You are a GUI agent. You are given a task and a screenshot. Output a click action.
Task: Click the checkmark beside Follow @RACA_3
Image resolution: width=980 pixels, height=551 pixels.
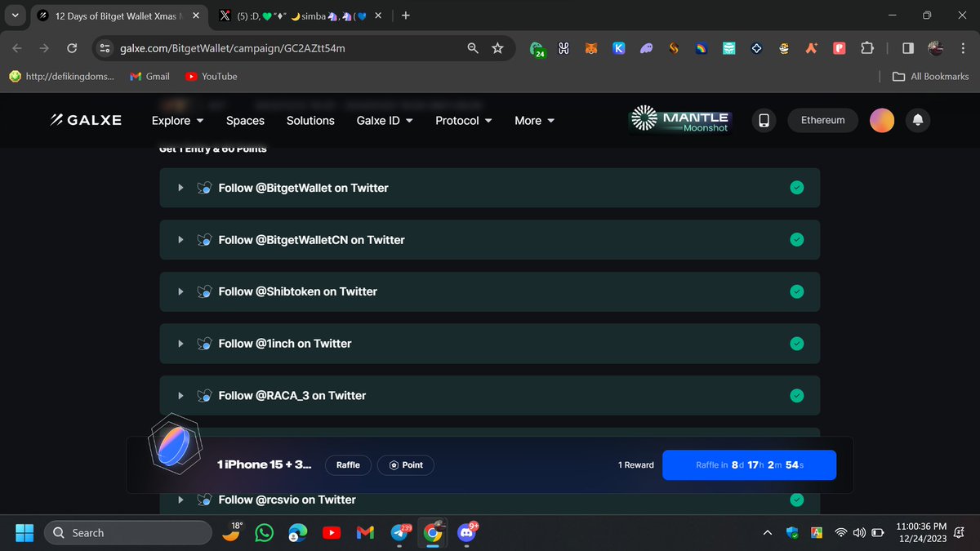coord(796,395)
